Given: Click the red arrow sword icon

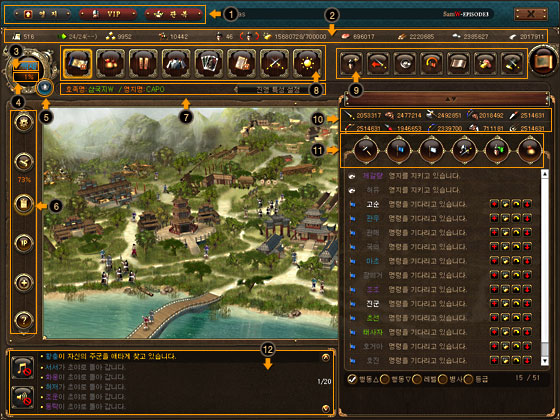Looking at the screenshot, I should coord(378,64).
